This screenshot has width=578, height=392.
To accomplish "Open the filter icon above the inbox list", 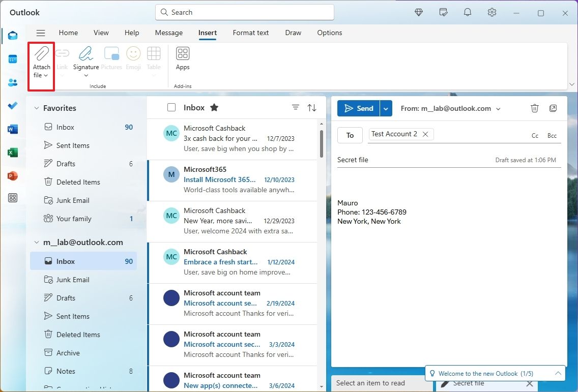I will (x=295, y=107).
